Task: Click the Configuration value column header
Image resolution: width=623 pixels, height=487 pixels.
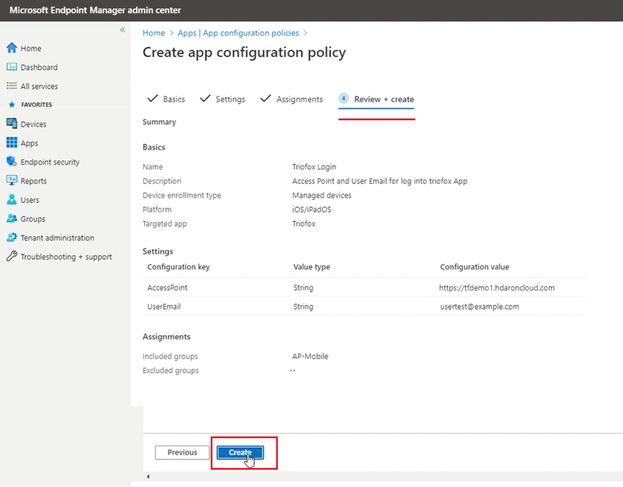Action: [x=474, y=267]
